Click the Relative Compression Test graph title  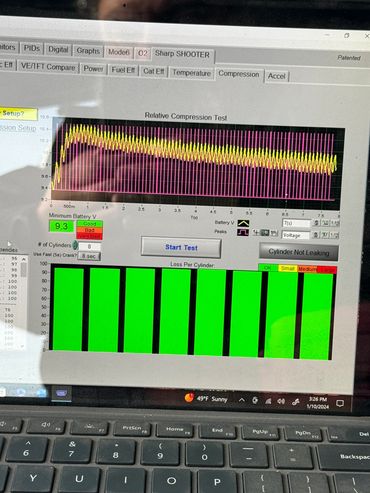(186, 117)
